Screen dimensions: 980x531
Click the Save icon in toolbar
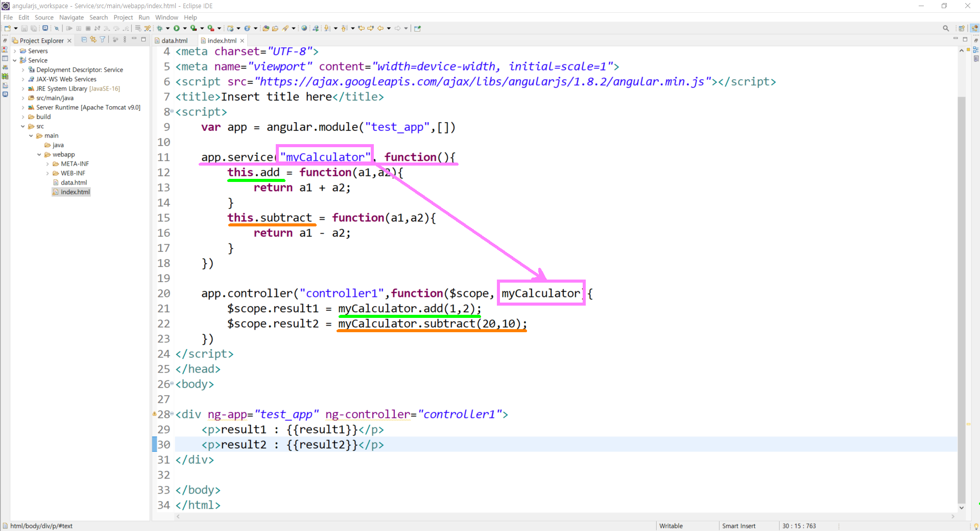point(24,28)
